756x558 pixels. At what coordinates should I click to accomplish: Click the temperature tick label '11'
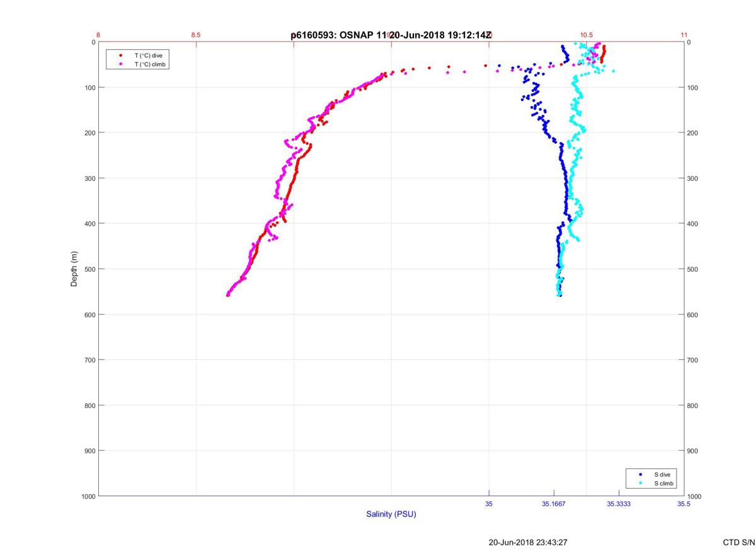click(684, 35)
